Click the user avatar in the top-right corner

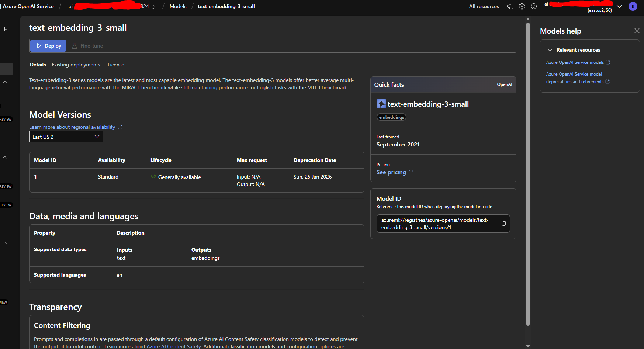633,6
